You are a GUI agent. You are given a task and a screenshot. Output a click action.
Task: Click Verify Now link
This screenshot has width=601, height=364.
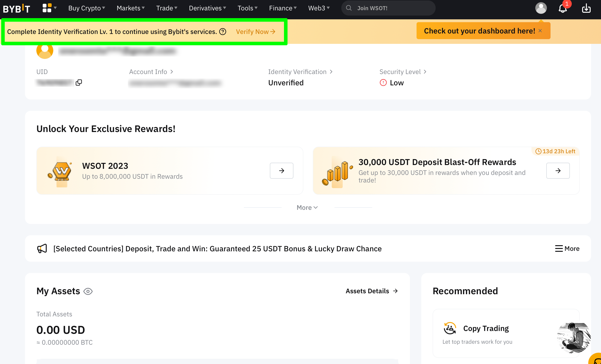point(256,32)
